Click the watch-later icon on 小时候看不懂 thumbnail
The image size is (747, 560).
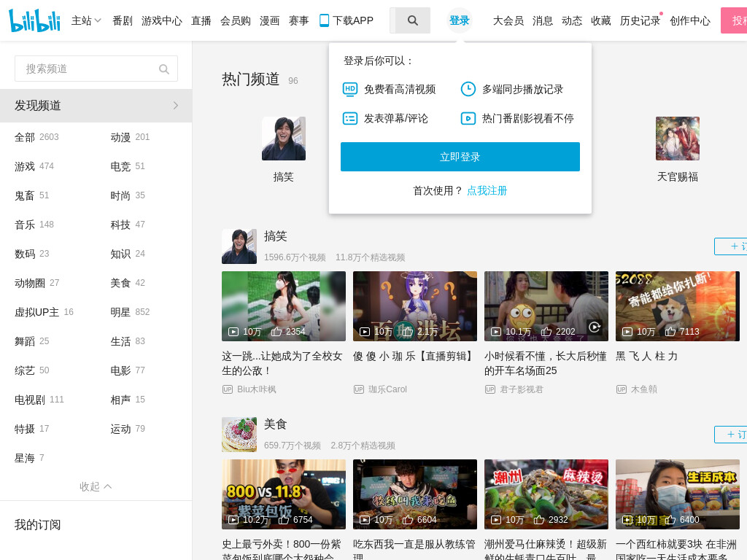point(594,327)
